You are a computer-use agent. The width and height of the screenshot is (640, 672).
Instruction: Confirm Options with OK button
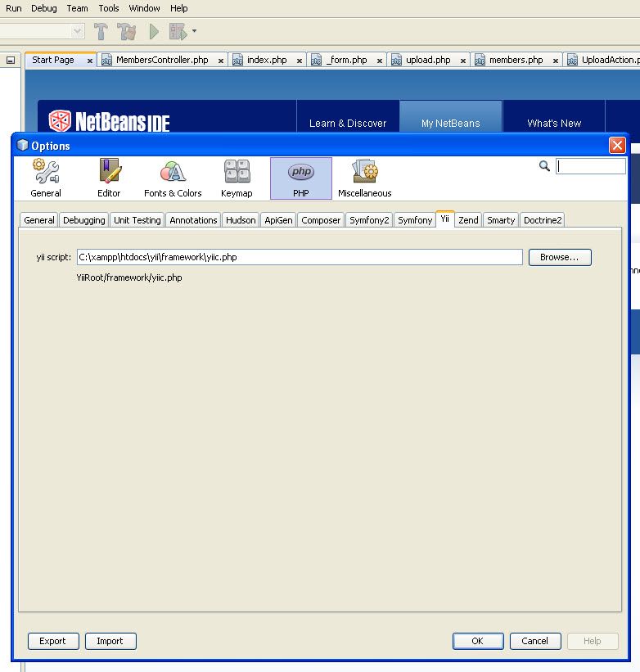pos(478,641)
